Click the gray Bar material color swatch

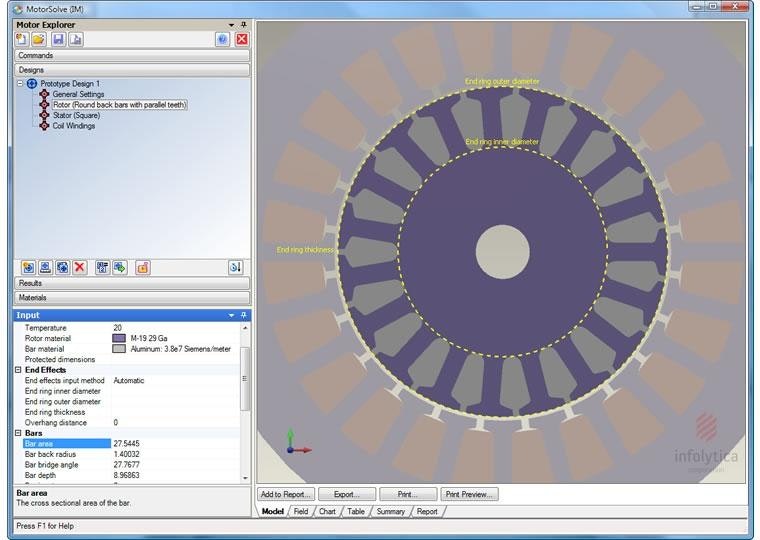(x=119, y=349)
